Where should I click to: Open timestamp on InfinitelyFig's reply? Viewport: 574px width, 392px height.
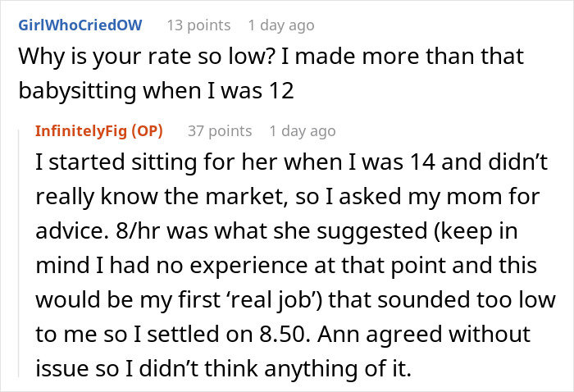pos(303,131)
